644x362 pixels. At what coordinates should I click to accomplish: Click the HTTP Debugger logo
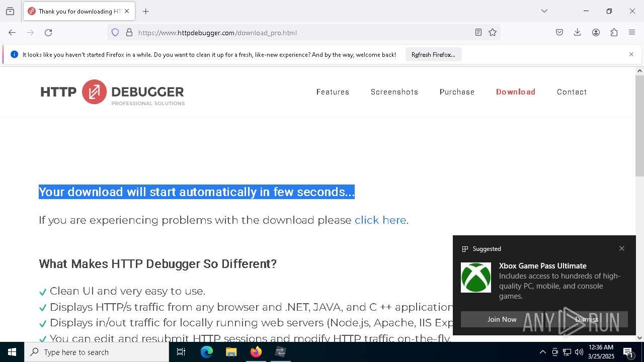click(x=113, y=92)
